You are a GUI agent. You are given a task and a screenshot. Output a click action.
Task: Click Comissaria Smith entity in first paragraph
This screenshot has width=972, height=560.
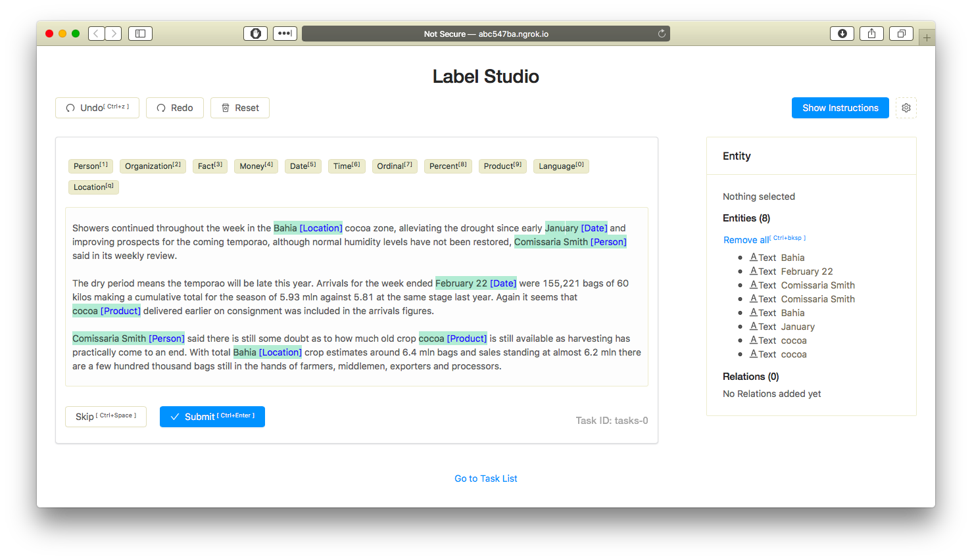coord(570,242)
